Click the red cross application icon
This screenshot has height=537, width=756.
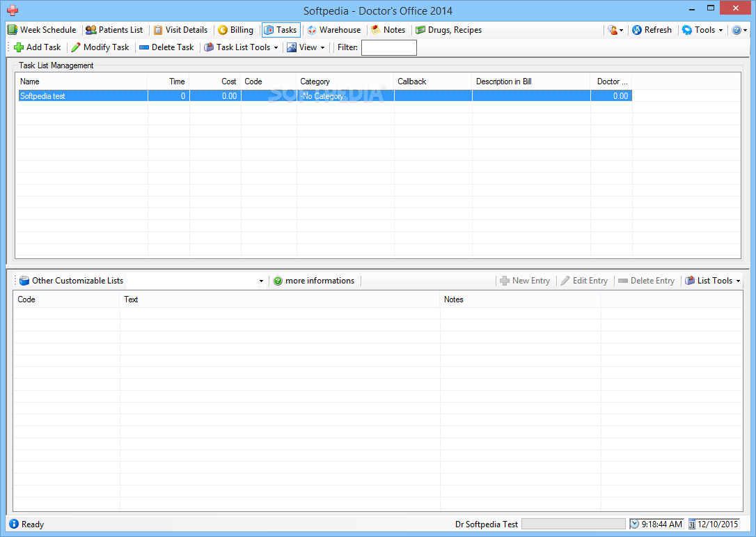click(x=13, y=10)
